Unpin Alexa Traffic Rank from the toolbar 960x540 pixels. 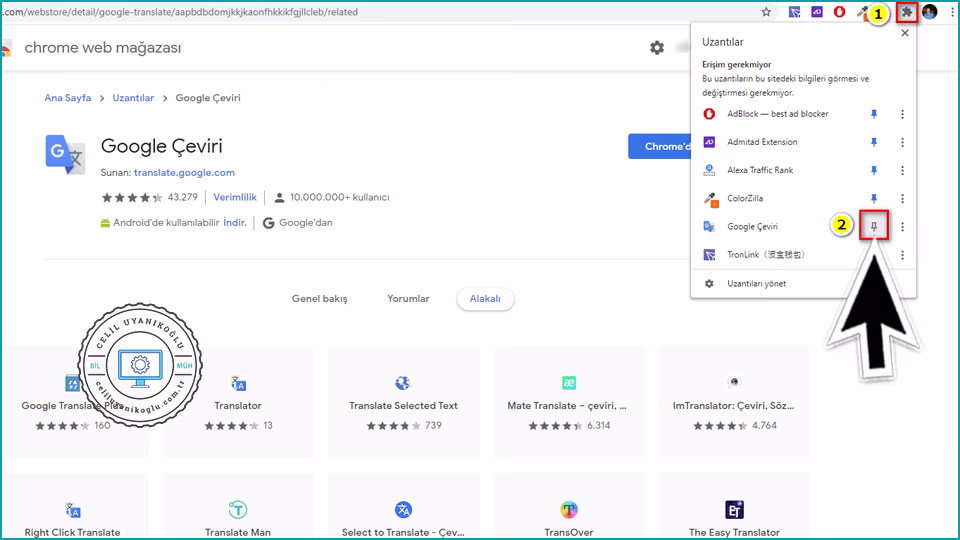[x=874, y=170]
